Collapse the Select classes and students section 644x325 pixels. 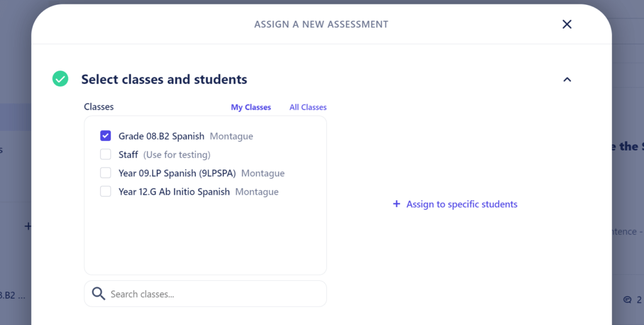[x=567, y=79]
